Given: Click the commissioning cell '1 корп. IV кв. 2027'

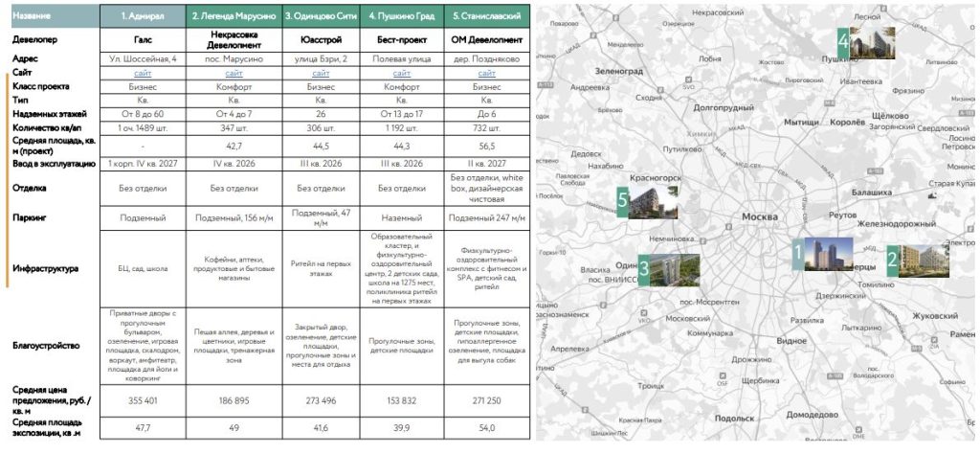Looking at the screenshot, I should (x=143, y=164).
